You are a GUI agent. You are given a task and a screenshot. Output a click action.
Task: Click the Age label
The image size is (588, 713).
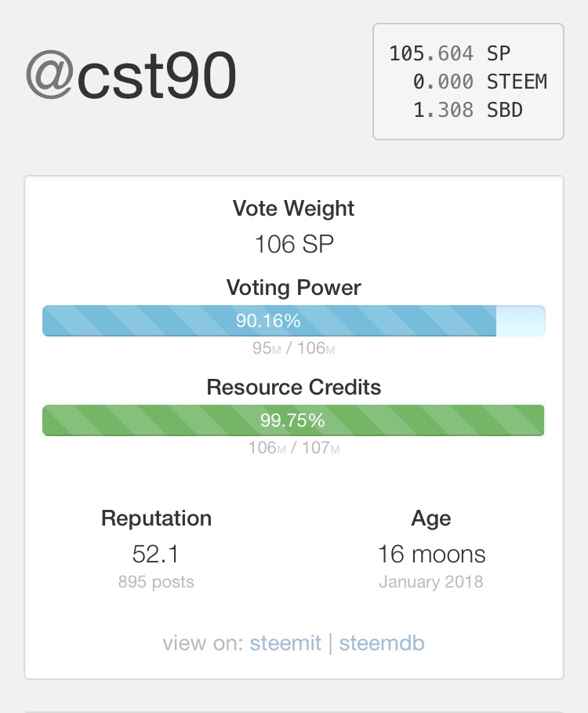point(431,518)
